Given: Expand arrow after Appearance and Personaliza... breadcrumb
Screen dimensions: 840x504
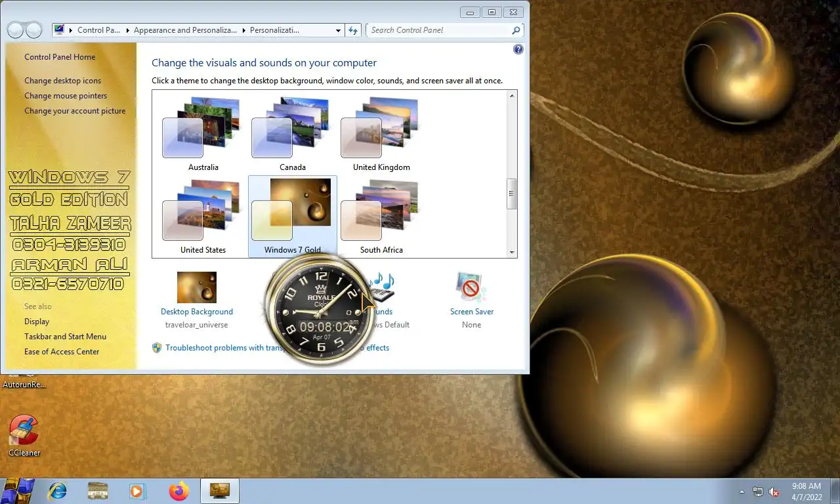Looking at the screenshot, I should [244, 30].
